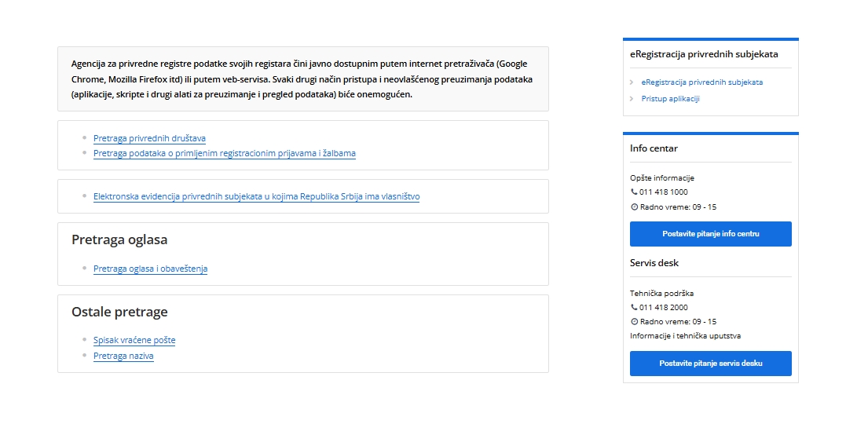Viewport: 868px width, 435px height.
Task: Click the Ostale pretrage heading
Action: coord(119,313)
